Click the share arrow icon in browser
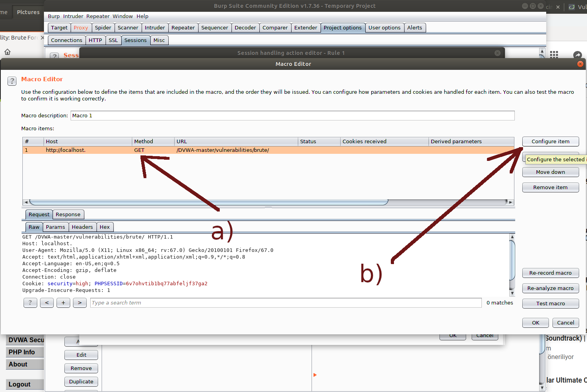Viewport: 587px width, 392px height. pos(577,55)
